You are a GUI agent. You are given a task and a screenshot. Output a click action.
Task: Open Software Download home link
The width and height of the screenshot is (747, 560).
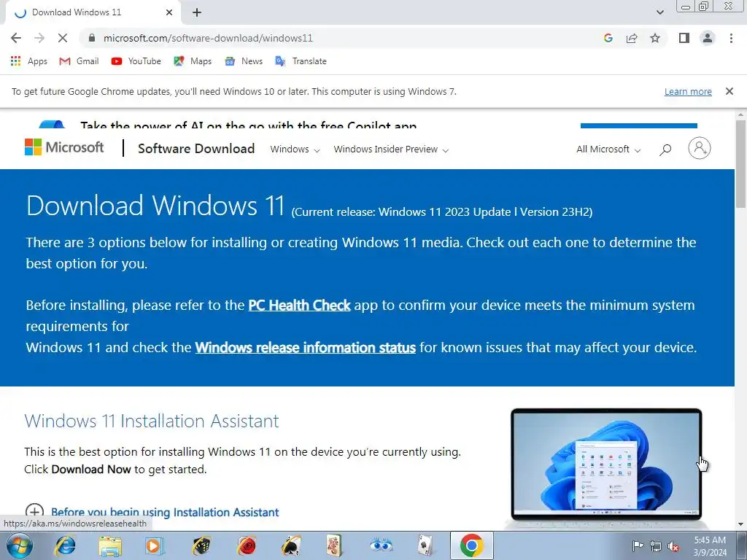[x=196, y=149]
